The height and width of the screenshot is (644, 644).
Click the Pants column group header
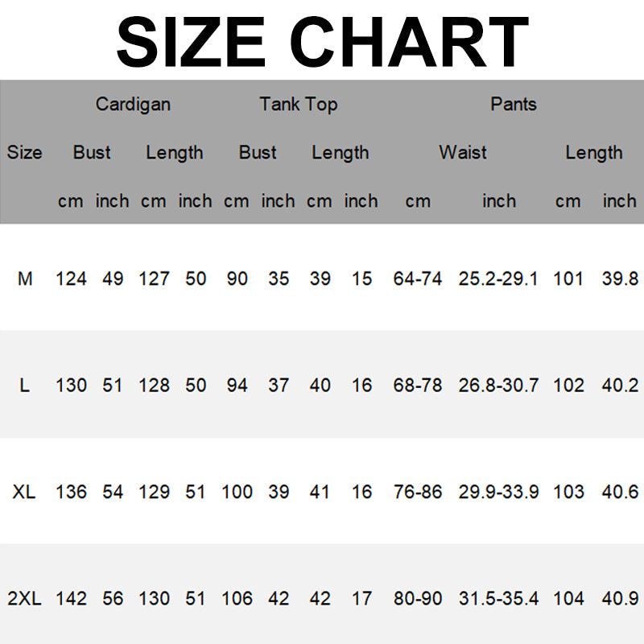pos(513,105)
